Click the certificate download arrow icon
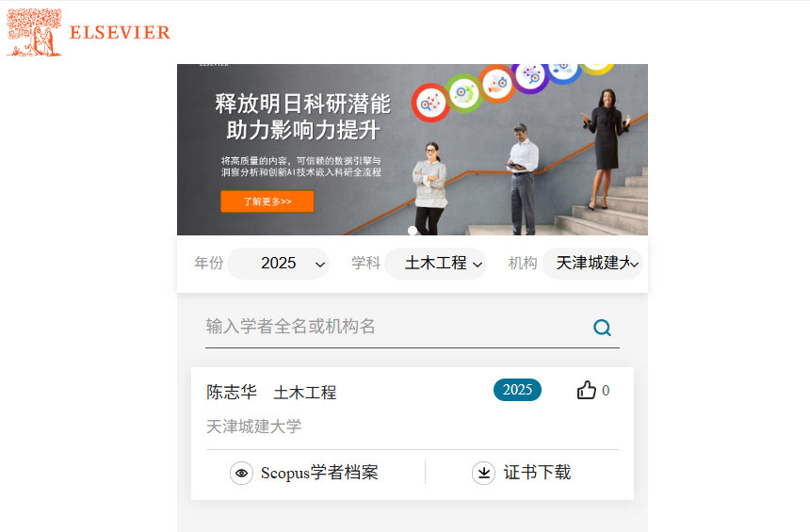The width and height of the screenshot is (810, 532). click(x=483, y=473)
